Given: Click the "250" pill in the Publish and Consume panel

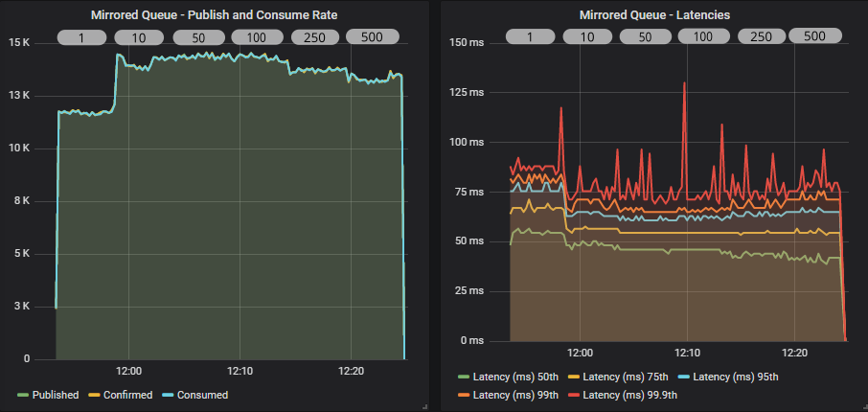Looking at the screenshot, I should coord(315,37).
